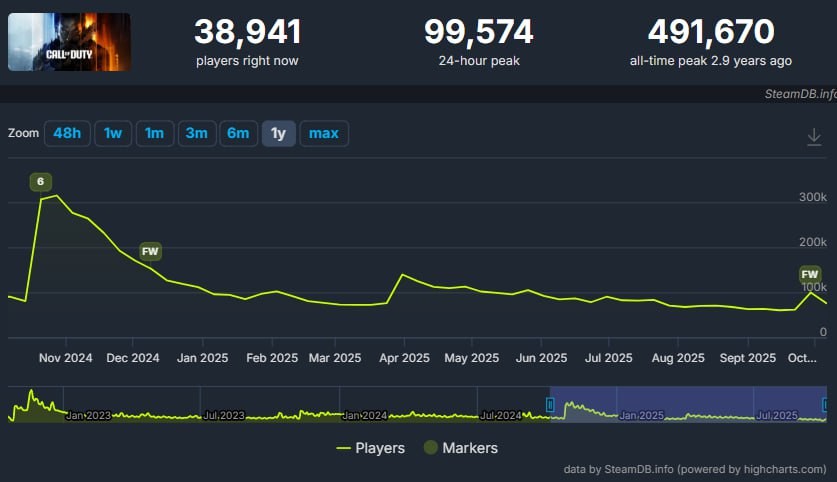The height and width of the screenshot is (482, 837).
Task: Show max time range
Action: click(x=324, y=133)
